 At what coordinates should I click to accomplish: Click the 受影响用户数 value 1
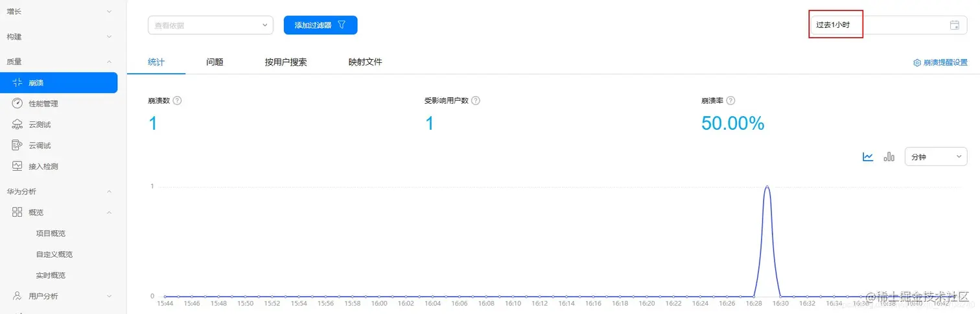(x=429, y=123)
